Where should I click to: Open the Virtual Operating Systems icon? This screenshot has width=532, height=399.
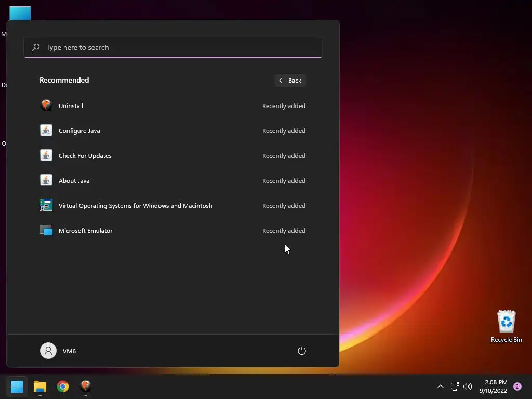tap(46, 205)
